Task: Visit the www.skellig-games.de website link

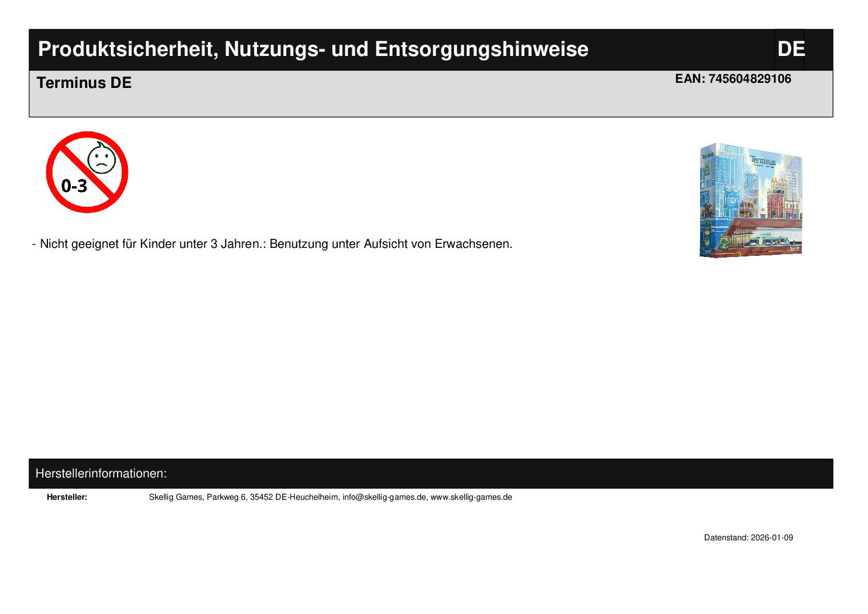Action: pyautogui.click(x=471, y=497)
